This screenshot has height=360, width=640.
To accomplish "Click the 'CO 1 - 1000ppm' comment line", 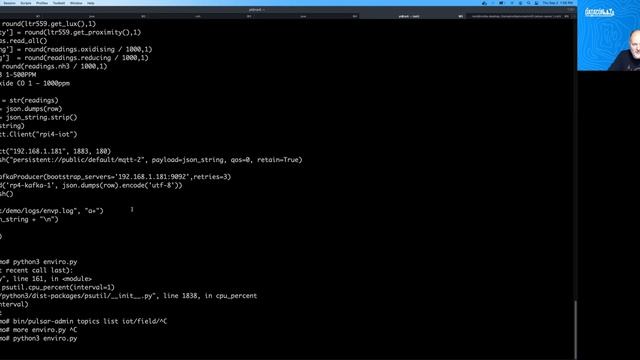I will click(x=35, y=83).
